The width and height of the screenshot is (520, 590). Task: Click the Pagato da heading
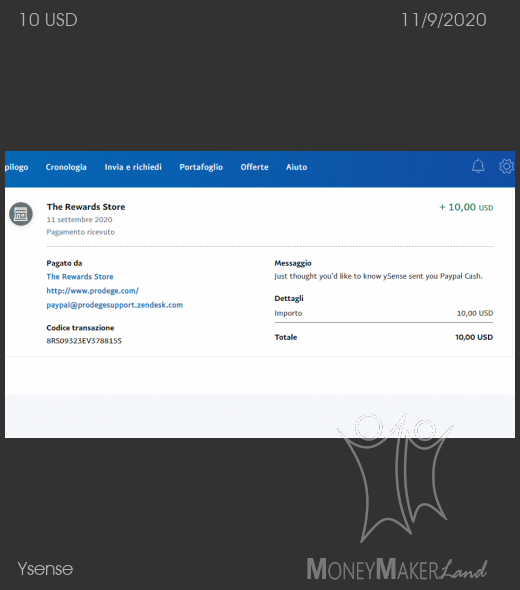tap(64, 263)
